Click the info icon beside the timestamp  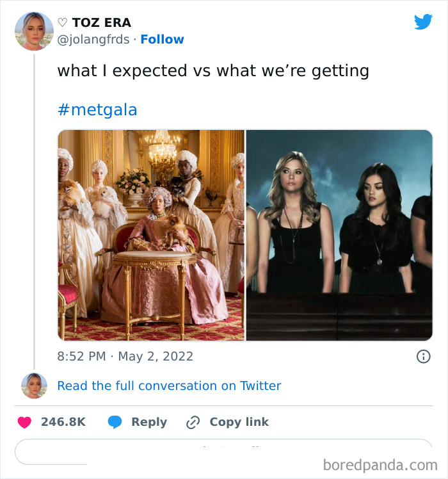click(x=423, y=357)
